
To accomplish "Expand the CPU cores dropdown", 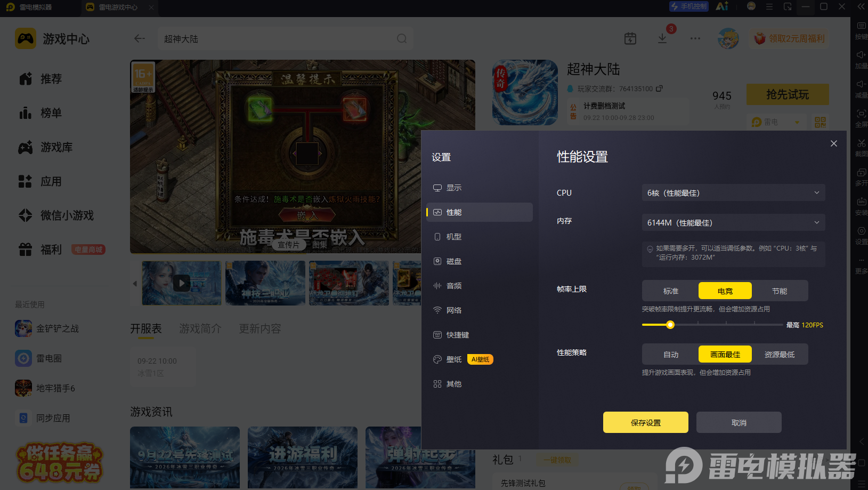I will pyautogui.click(x=733, y=192).
